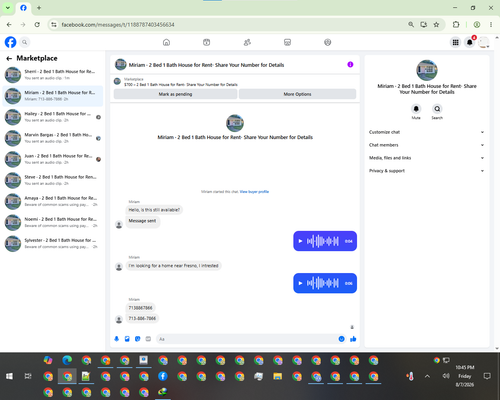
Task: Play the 0:04 audio clip
Action: tap(300, 241)
